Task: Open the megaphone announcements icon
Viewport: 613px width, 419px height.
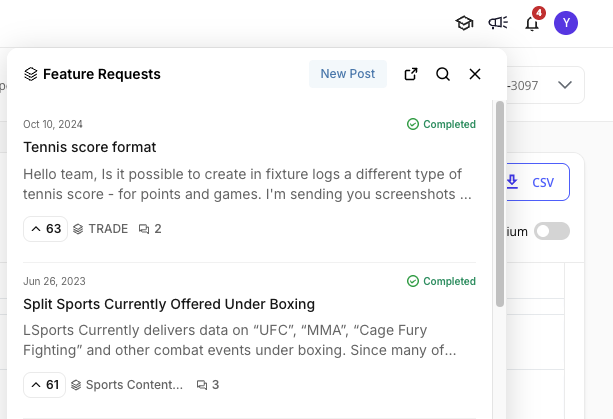Action: (497, 23)
